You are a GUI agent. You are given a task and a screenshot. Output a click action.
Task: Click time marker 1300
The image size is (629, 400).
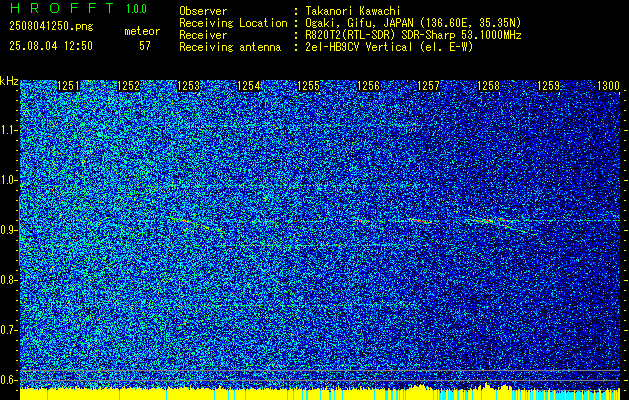point(609,86)
